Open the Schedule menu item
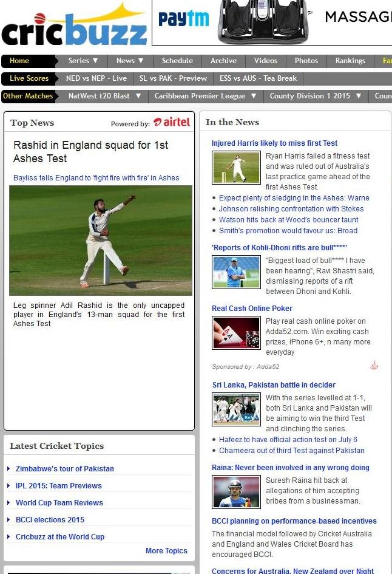Image resolution: width=392 pixels, height=574 pixels. (x=177, y=61)
